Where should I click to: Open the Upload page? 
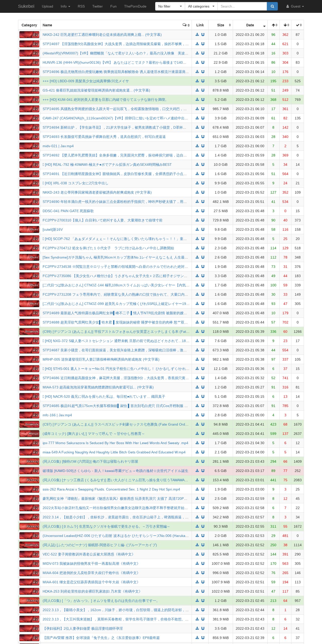[x=47, y=6]
